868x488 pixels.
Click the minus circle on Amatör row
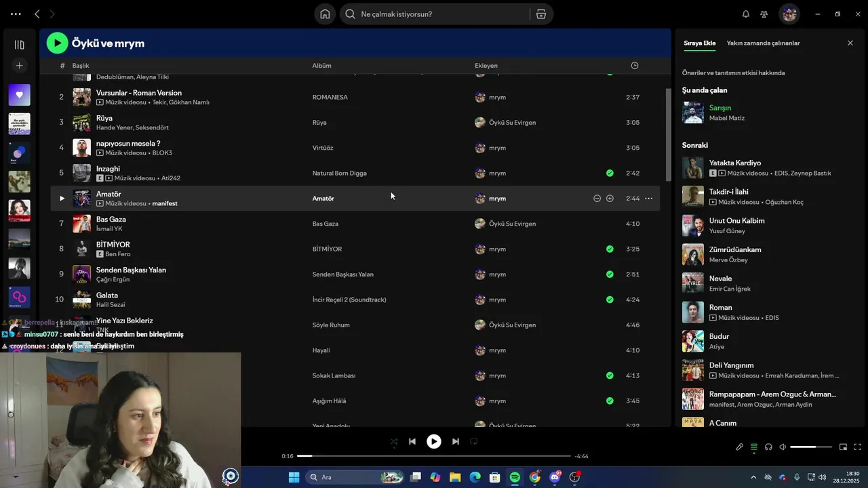pyautogui.click(x=597, y=199)
